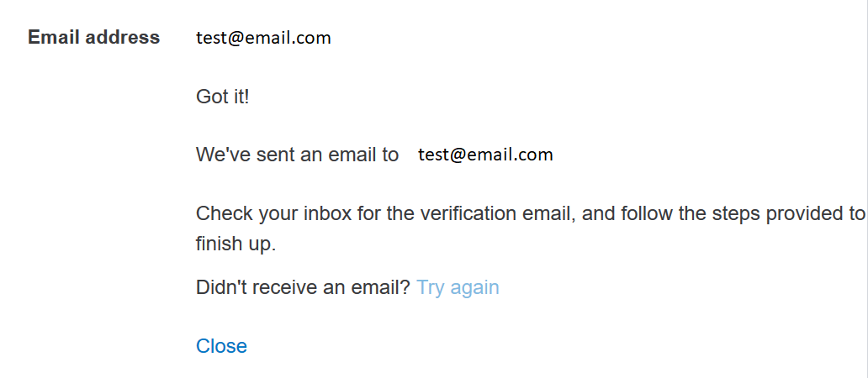The width and height of the screenshot is (868, 378).
Task: Click the bold Email address label
Action: tap(93, 38)
